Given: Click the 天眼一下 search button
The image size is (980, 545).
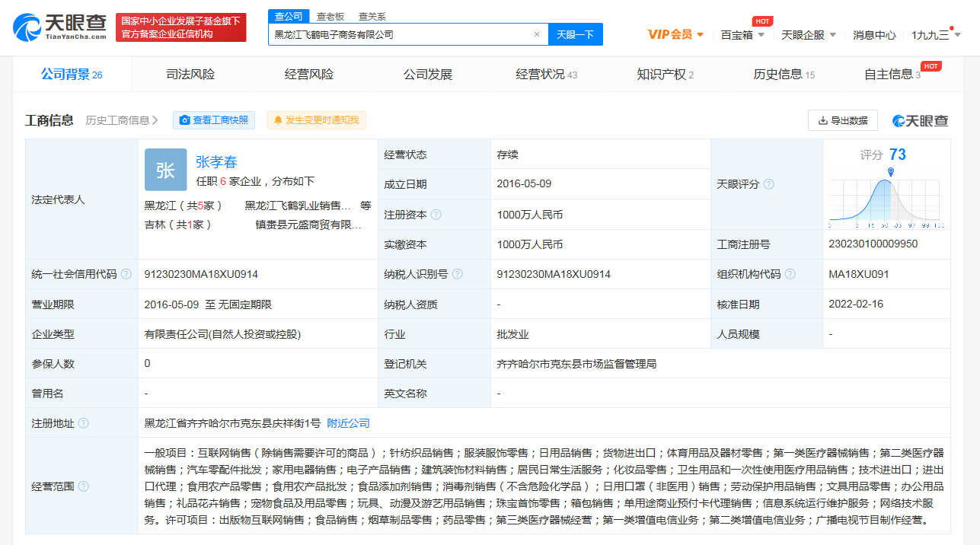Looking at the screenshot, I should click(575, 34).
